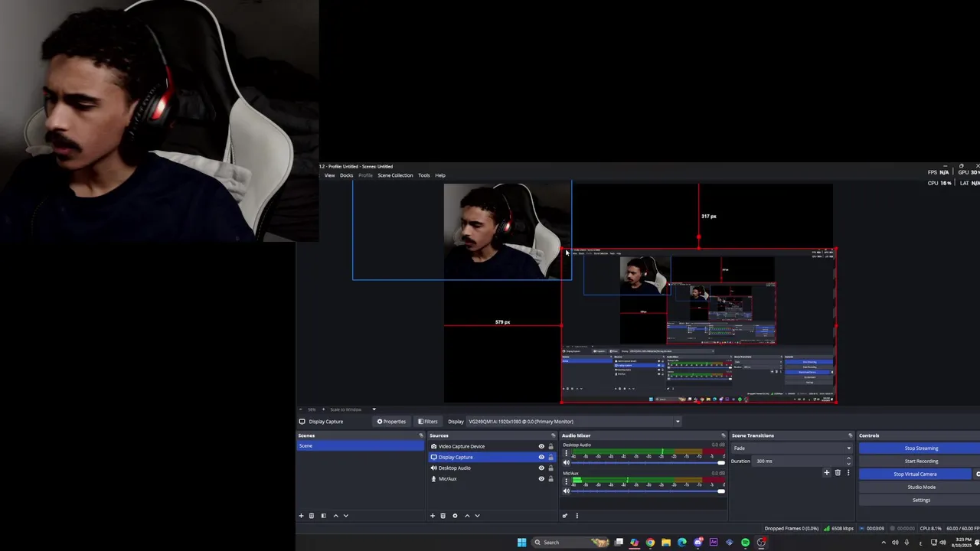This screenshot has width=980, height=551.
Task: Open the Tools menu
Action: [424, 175]
